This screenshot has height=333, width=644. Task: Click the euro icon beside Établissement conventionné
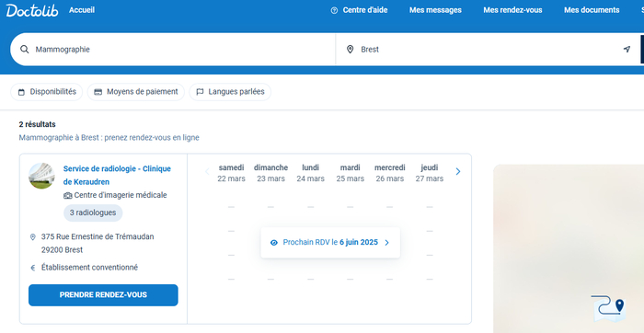tap(33, 268)
